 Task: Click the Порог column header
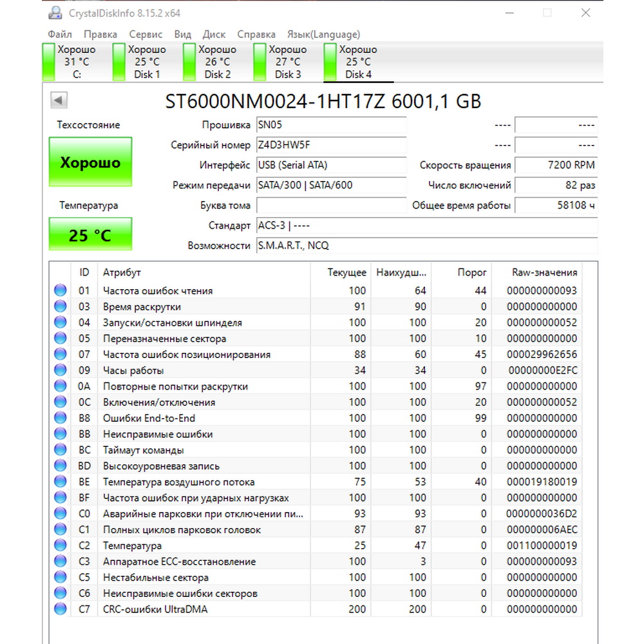click(x=462, y=272)
